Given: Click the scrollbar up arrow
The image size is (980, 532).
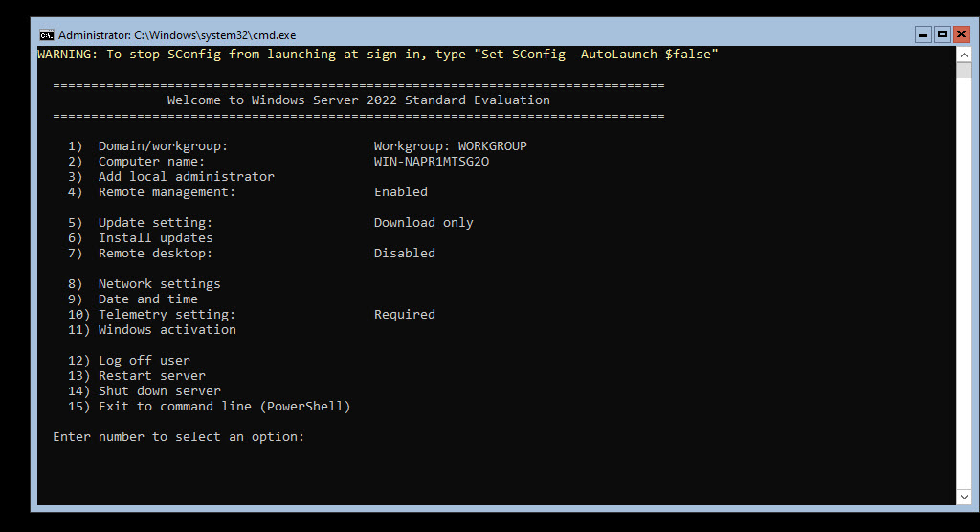Looking at the screenshot, I should coord(964,55).
